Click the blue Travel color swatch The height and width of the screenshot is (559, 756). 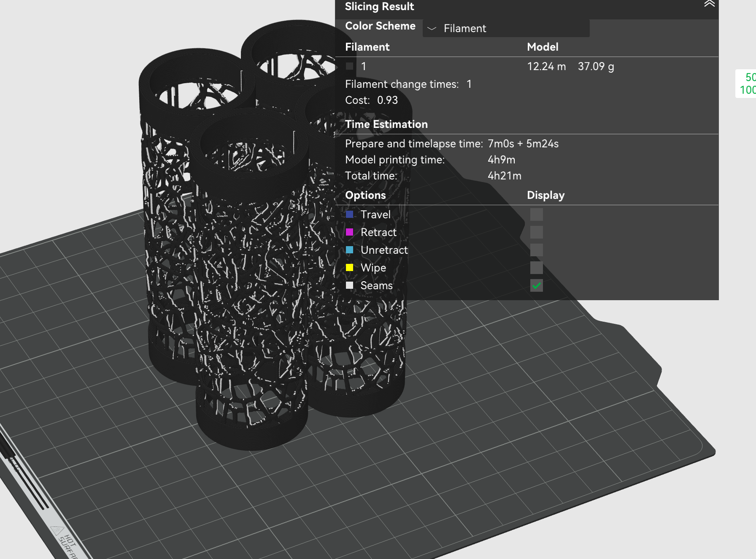(349, 214)
